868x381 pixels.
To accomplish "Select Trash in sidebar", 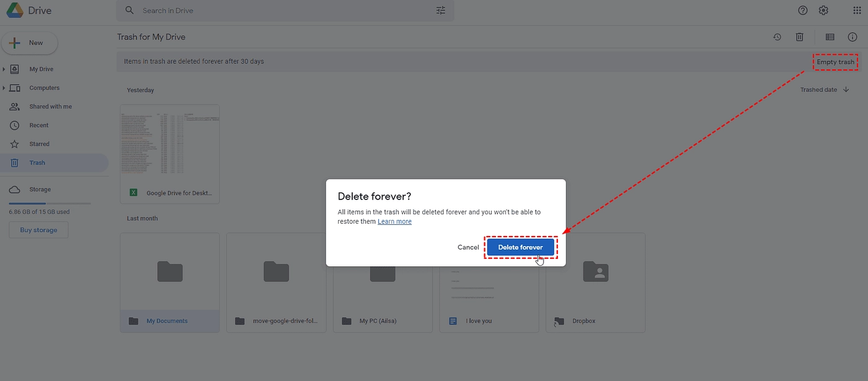I will point(54,163).
